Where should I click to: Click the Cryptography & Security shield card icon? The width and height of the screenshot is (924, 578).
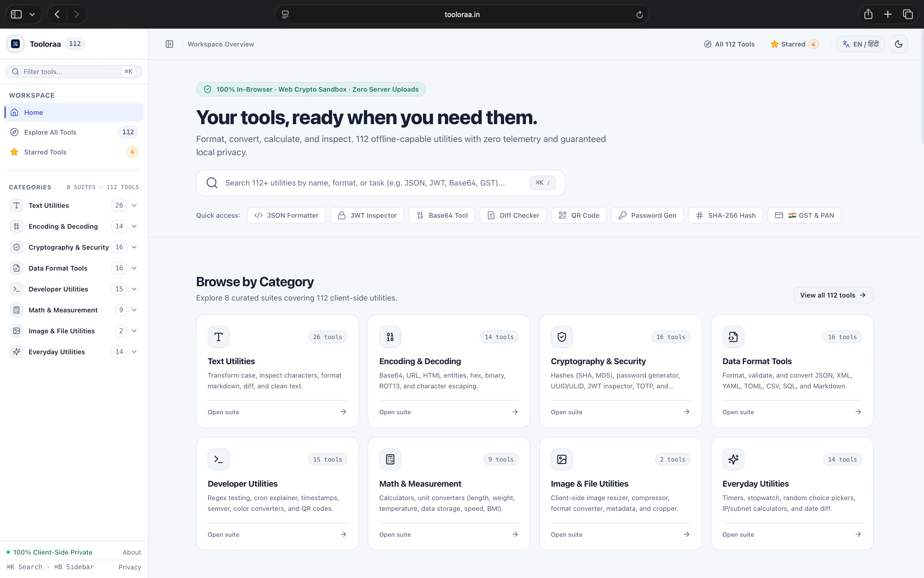(562, 337)
